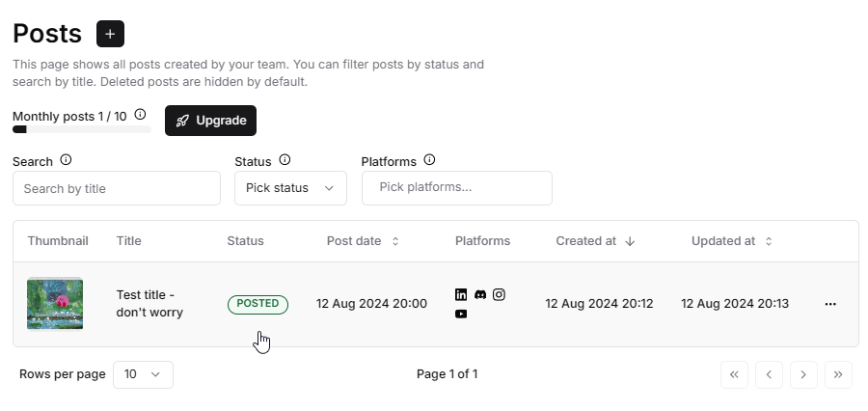This screenshot has height=411, width=868.
Task: Open the Pick status dropdown
Action: (x=290, y=188)
